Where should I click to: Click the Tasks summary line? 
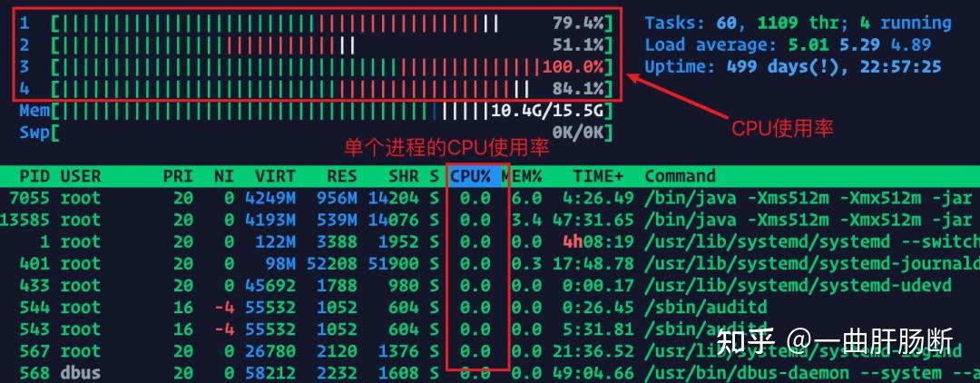click(799, 24)
